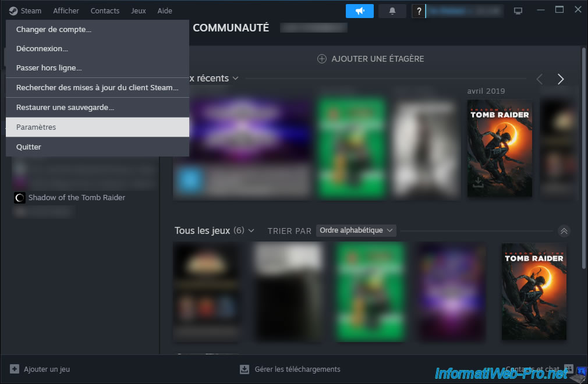
Task: Switch to Big Picture mode monitor icon
Action: [518, 11]
